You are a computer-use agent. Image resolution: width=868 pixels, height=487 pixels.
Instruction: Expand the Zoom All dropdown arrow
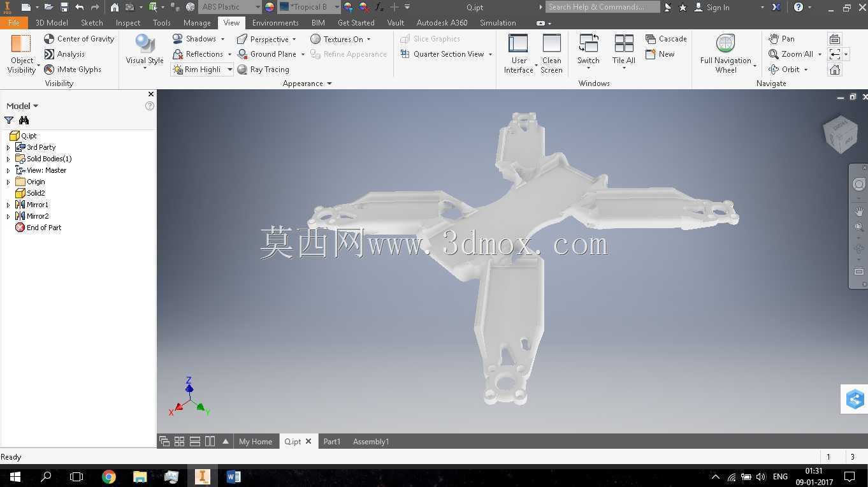(820, 55)
